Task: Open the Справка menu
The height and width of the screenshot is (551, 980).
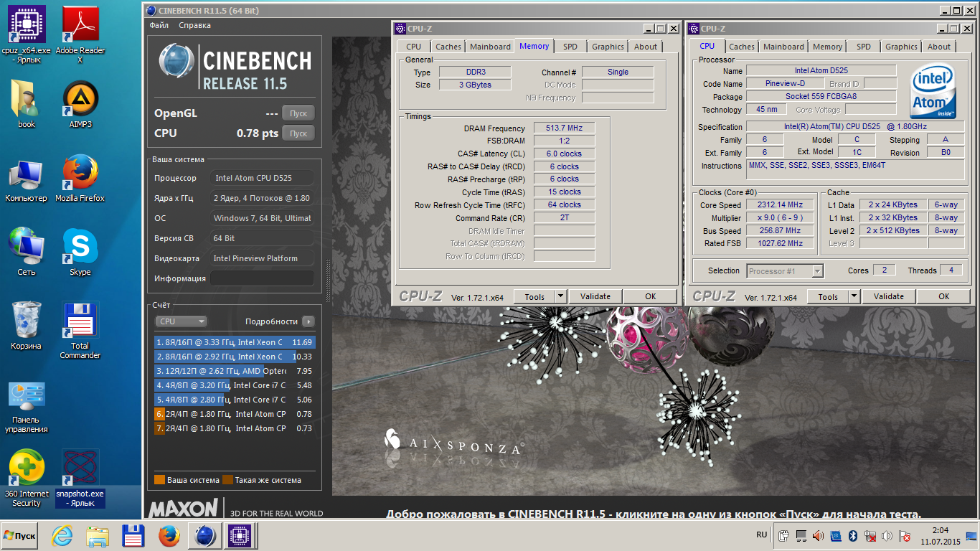Action: click(x=195, y=25)
